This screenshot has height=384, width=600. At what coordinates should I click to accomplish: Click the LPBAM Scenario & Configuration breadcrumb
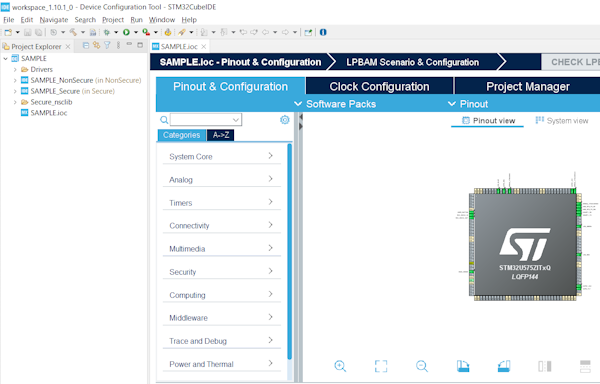(412, 62)
